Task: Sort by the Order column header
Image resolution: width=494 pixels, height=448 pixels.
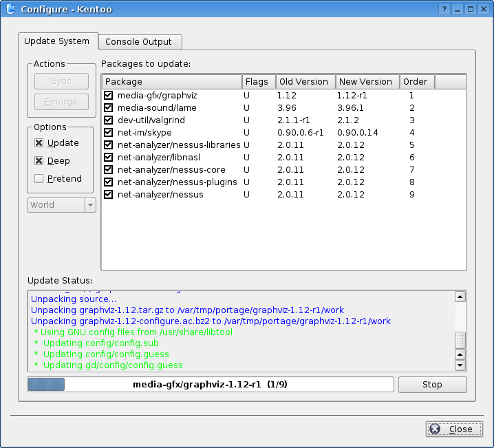Action: (x=417, y=82)
